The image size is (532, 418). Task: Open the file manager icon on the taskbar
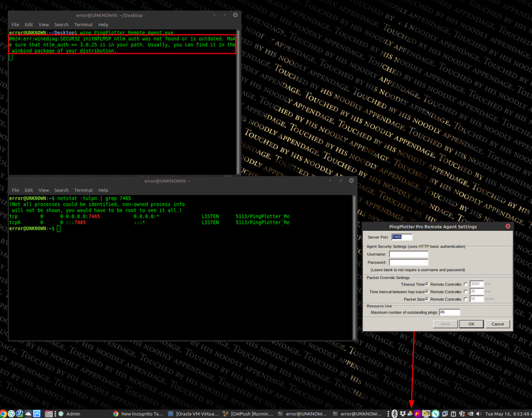tap(48, 413)
